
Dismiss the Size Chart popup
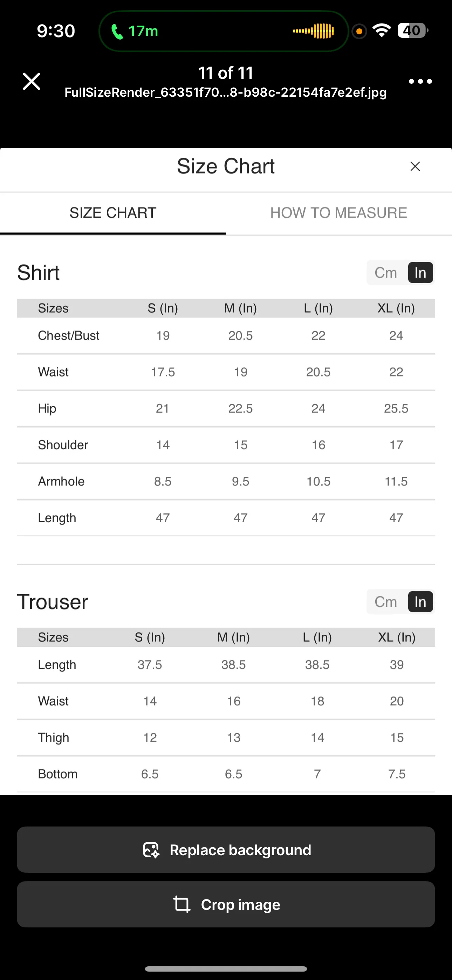[x=415, y=166]
